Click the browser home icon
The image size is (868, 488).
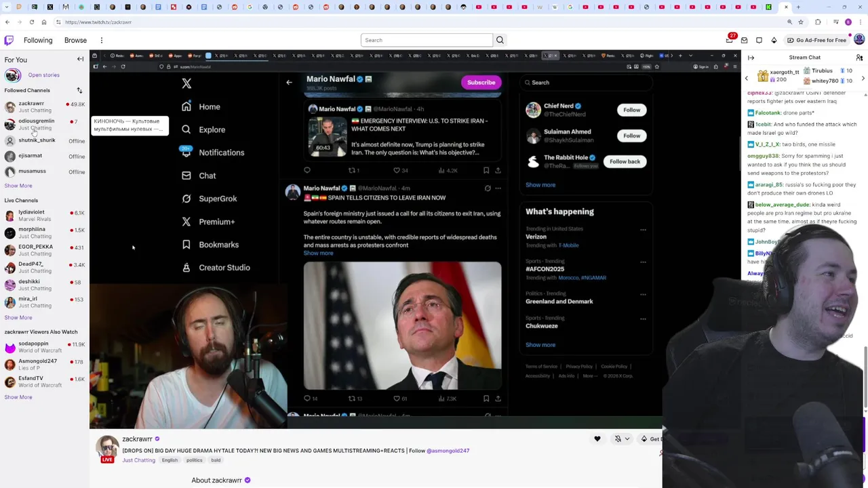[44, 22]
